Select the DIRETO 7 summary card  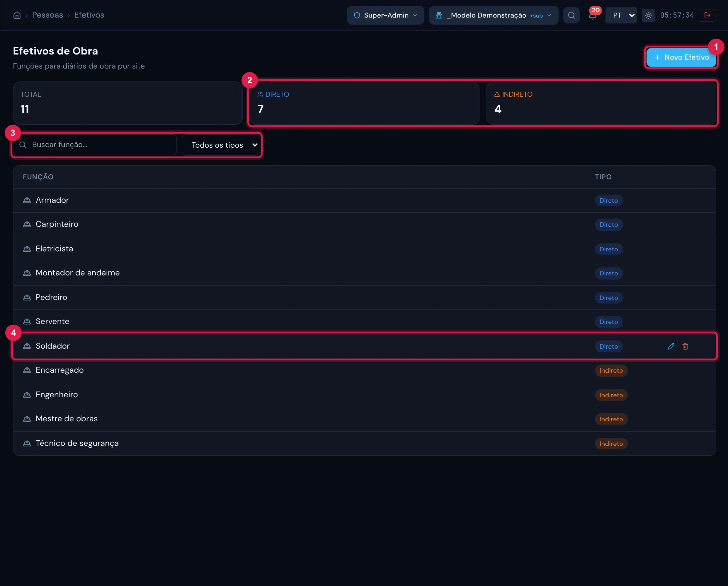[364, 103]
